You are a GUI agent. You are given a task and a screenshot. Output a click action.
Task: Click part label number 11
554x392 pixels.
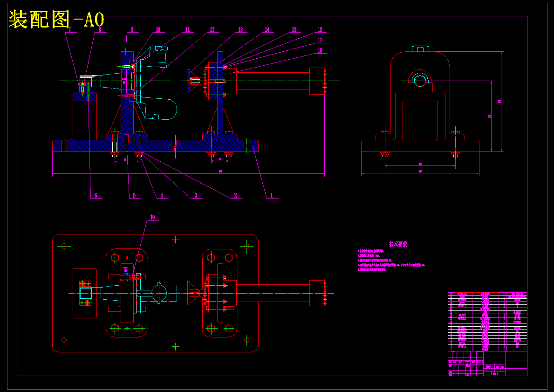(187, 30)
